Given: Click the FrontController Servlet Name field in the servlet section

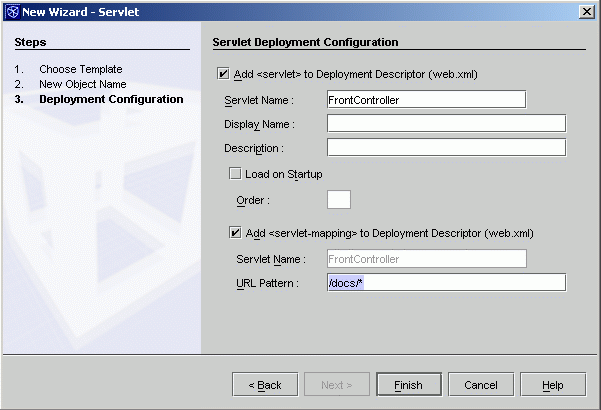Looking at the screenshot, I should click(426, 99).
